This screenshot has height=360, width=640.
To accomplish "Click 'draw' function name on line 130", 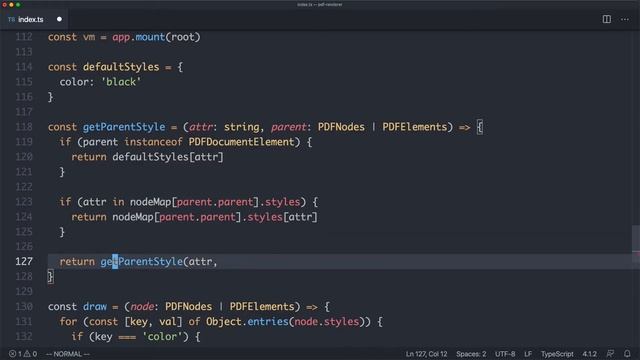I will tap(95, 307).
